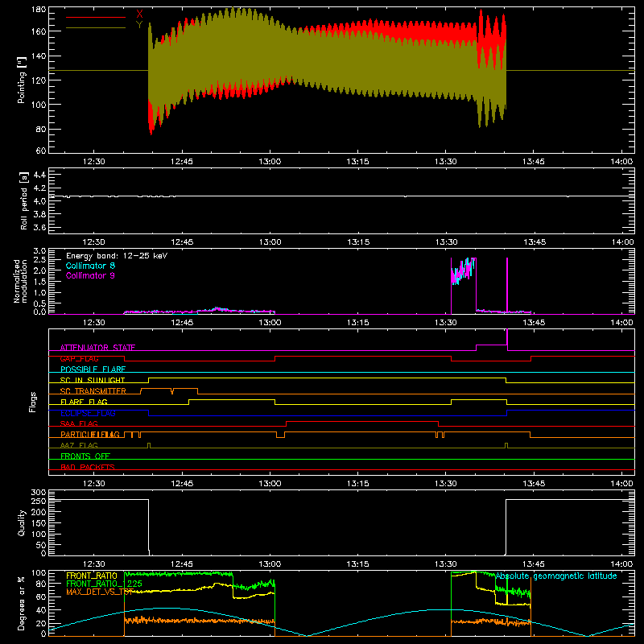Click the 'SC_TRANSMITTER' flag label

pyautogui.click(x=93, y=391)
